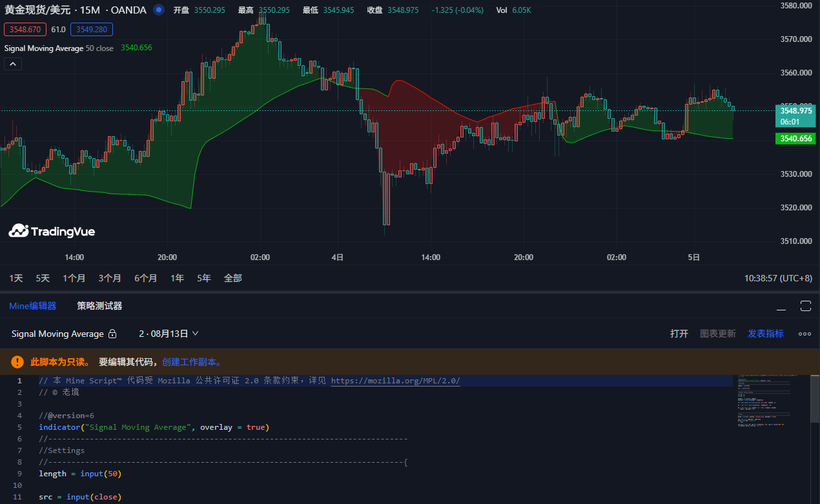The height and width of the screenshot is (504, 820).
Task: Click the red sell price 3548.670 button
Action: pyautogui.click(x=25, y=29)
